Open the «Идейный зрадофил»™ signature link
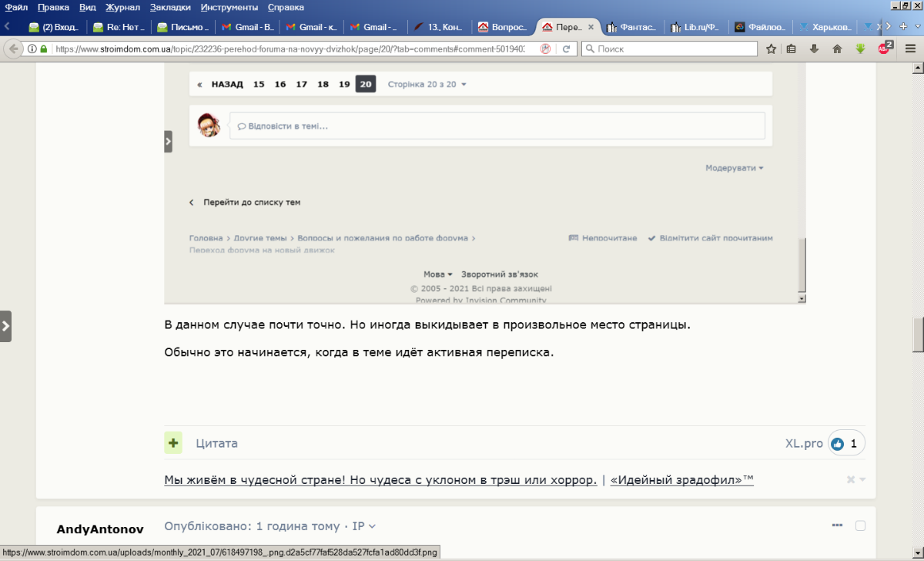The image size is (924, 561). (681, 480)
